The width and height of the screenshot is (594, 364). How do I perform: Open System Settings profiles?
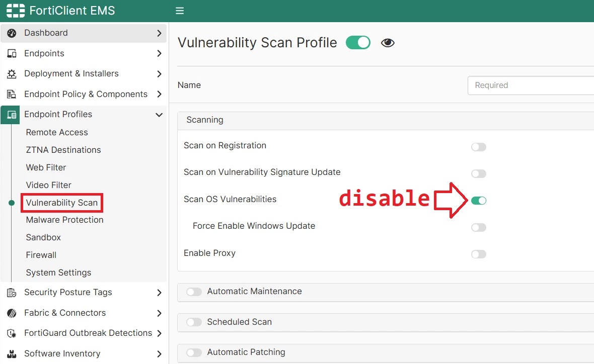(58, 273)
